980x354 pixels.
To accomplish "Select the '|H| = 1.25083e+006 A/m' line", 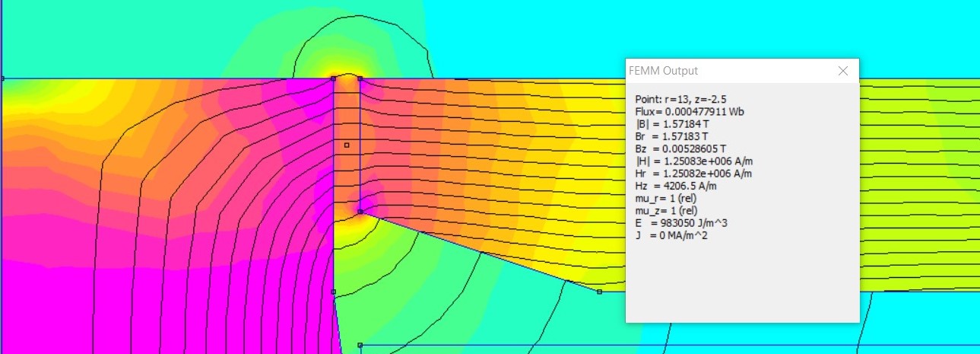I will (x=694, y=161).
